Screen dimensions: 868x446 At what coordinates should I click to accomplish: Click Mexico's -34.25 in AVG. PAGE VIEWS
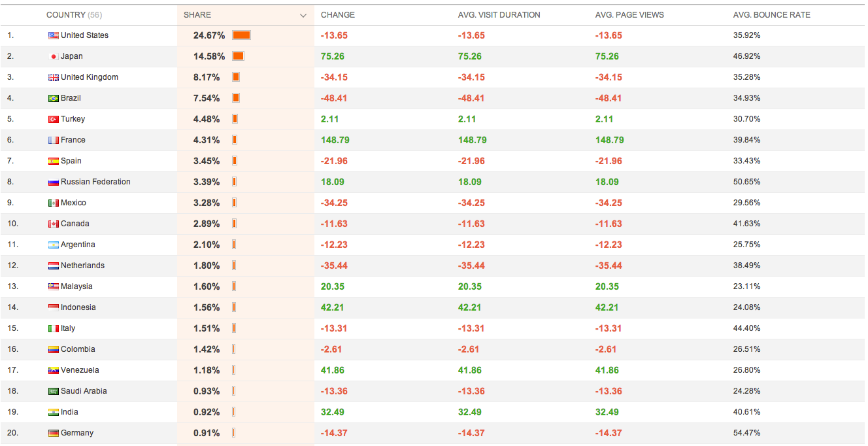(609, 203)
